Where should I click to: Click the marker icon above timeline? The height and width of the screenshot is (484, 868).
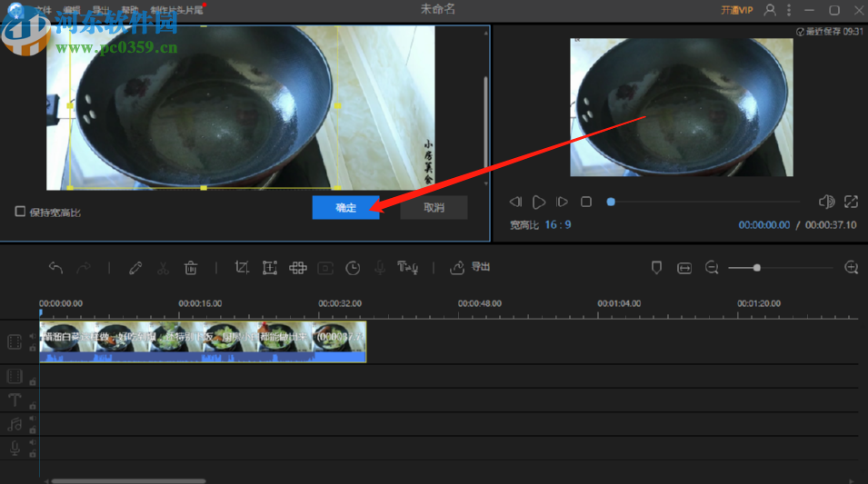(x=656, y=267)
